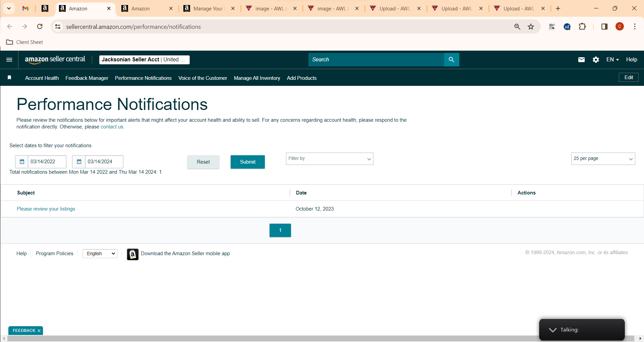Viewport: 644px width, 342px height.
Task: Close the FEEDBACK tab with X
Action: click(39, 331)
